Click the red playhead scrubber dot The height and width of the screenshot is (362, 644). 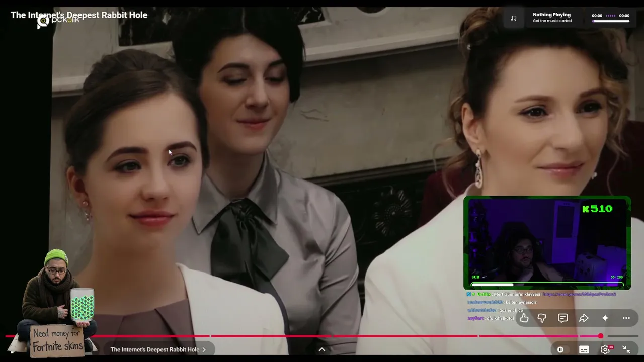point(601,336)
